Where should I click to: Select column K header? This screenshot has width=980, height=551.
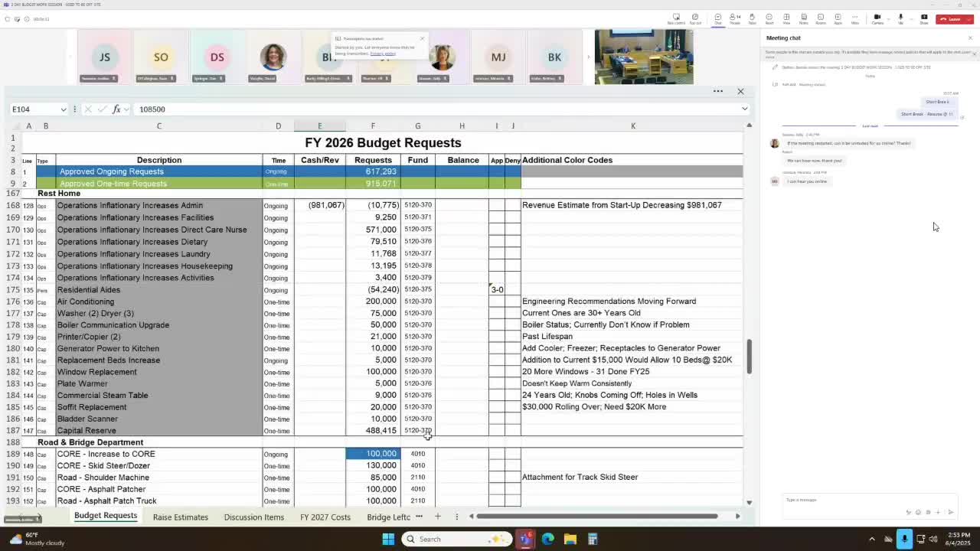pos(633,126)
